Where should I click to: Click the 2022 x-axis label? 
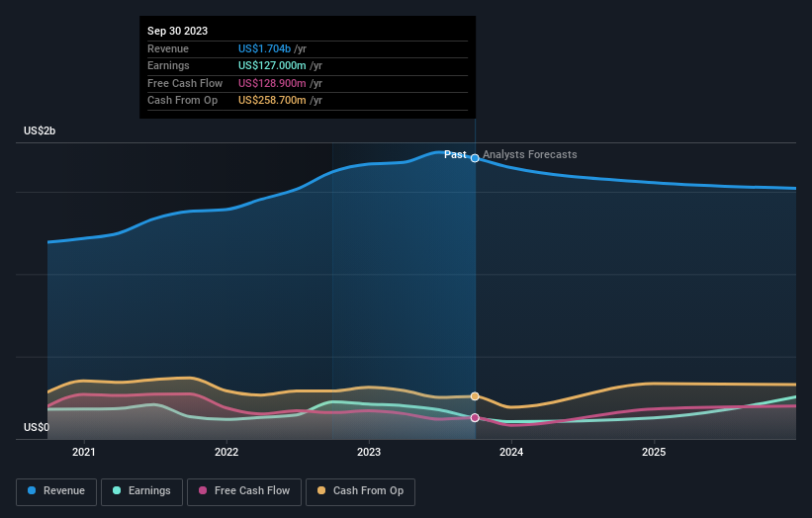point(226,453)
